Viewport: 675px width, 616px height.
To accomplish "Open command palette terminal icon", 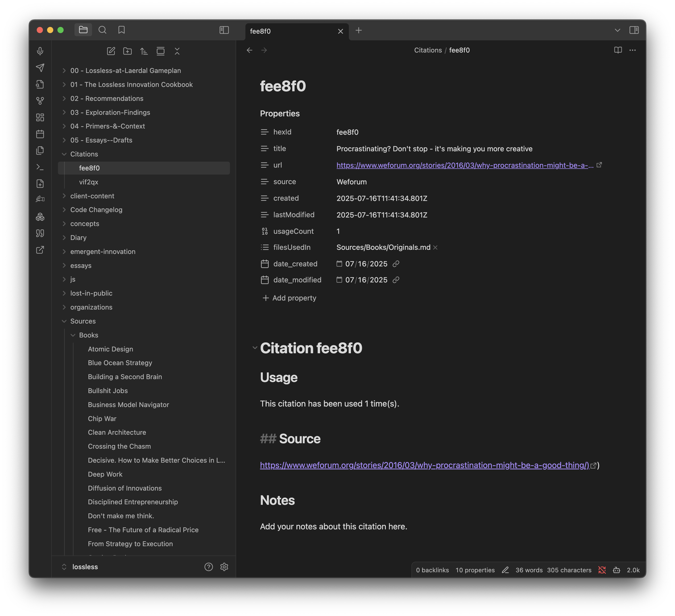I will point(40,167).
